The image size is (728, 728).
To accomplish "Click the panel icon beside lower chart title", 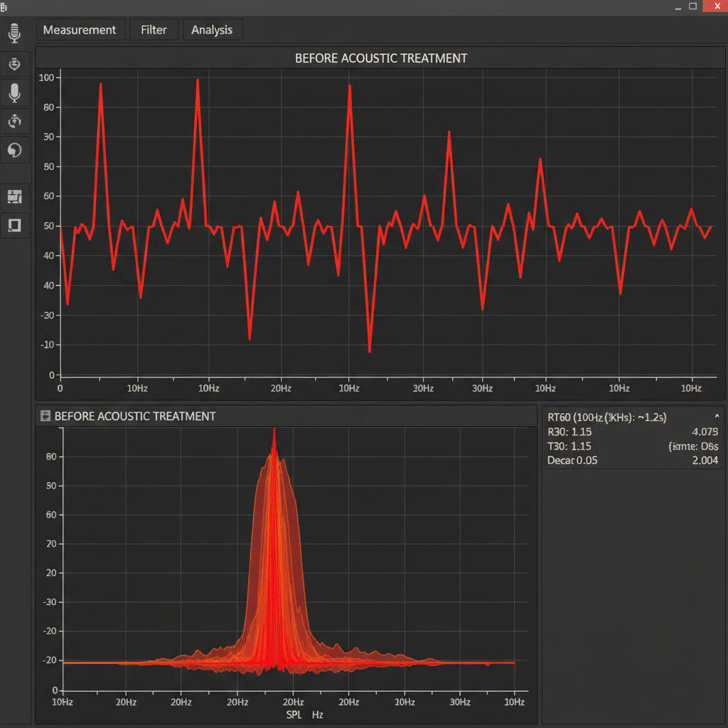I will tap(45, 415).
